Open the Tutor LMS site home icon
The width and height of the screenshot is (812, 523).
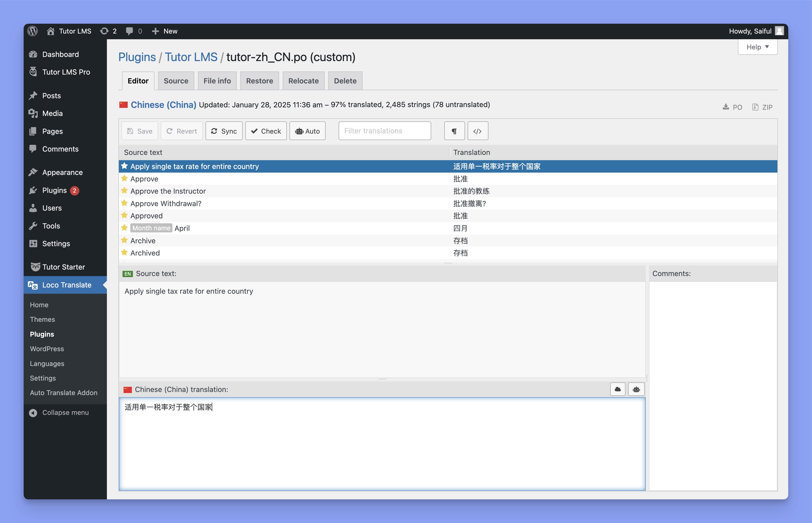tap(51, 31)
